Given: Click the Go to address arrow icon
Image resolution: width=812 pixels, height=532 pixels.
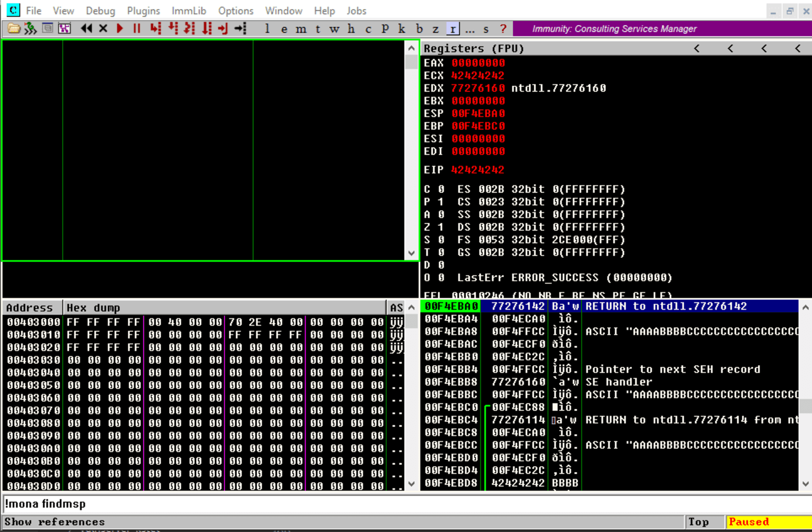Looking at the screenshot, I should coord(241,29).
